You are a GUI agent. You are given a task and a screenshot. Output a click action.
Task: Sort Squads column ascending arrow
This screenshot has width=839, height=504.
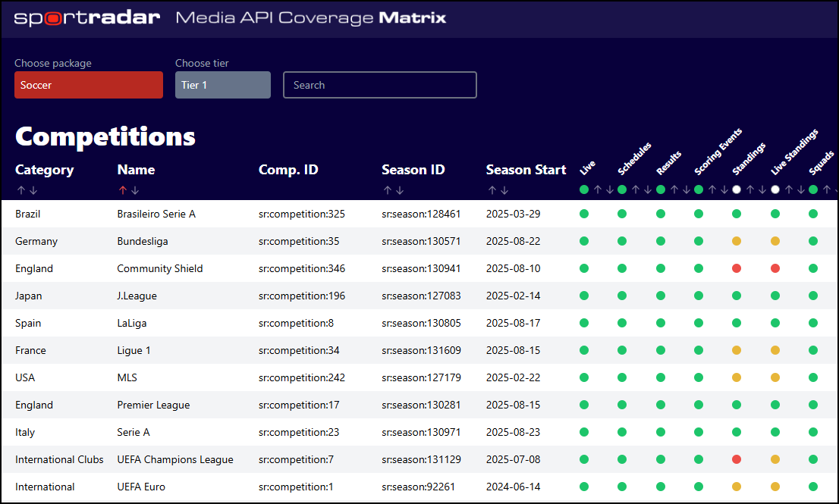[x=827, y=189]
